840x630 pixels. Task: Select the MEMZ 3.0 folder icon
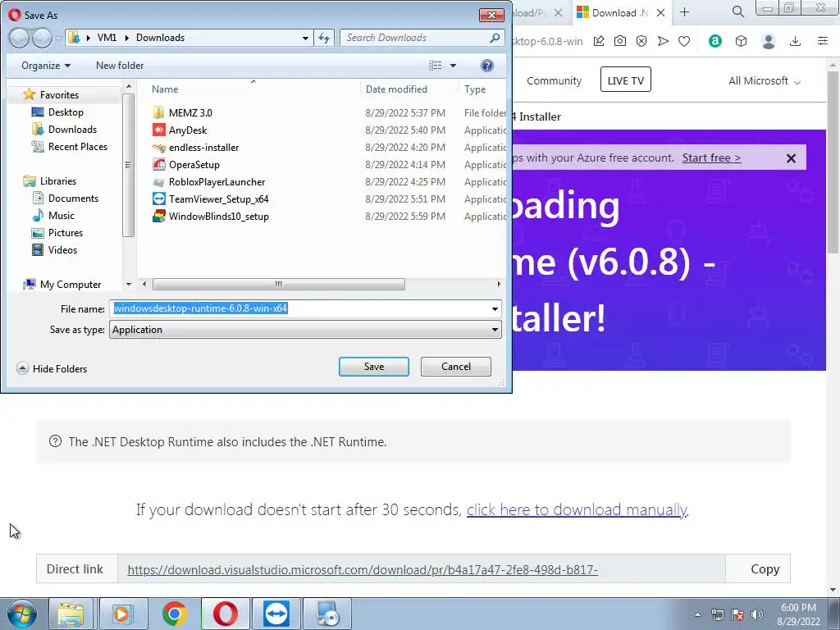click(x=158, y=112)
